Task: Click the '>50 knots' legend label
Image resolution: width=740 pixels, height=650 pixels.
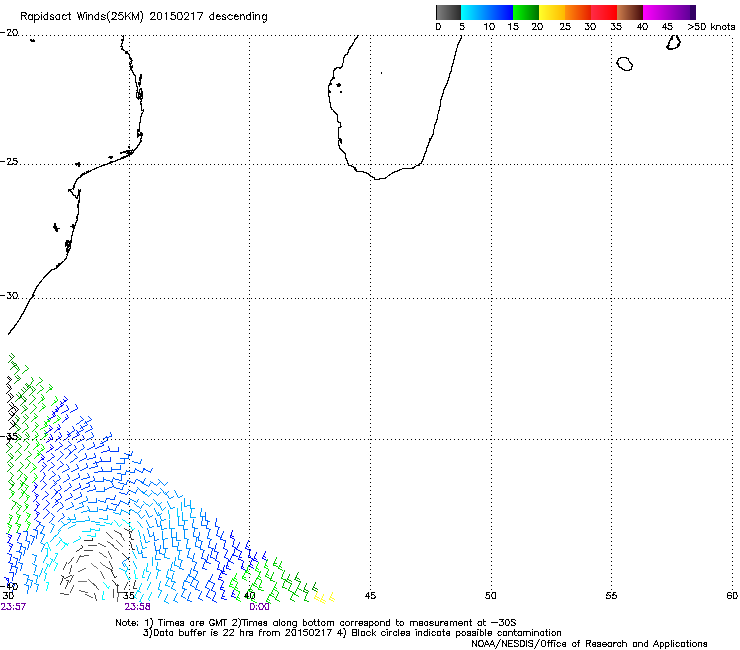Action: (711, 27)
